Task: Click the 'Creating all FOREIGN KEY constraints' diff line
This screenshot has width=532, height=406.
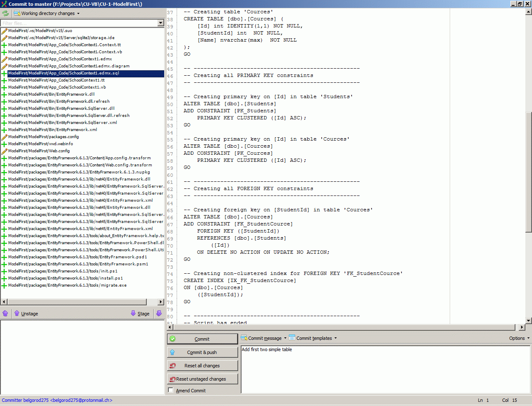Action: pos(249,188)
